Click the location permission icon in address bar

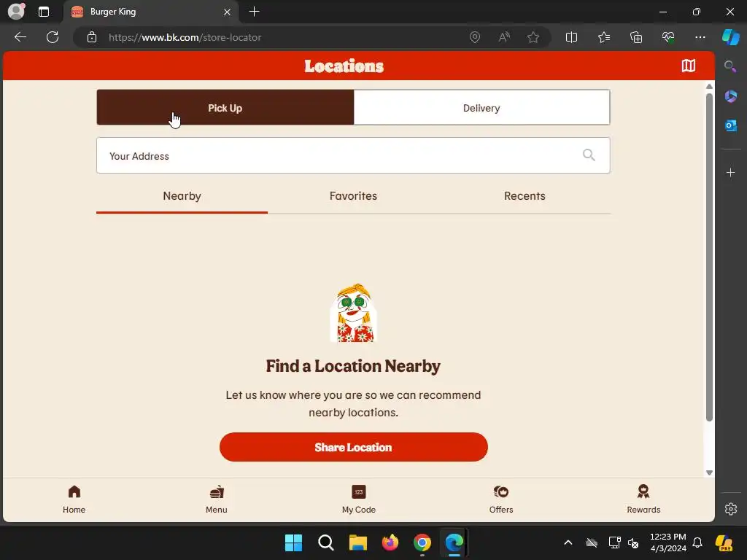(x=474, y=37)
